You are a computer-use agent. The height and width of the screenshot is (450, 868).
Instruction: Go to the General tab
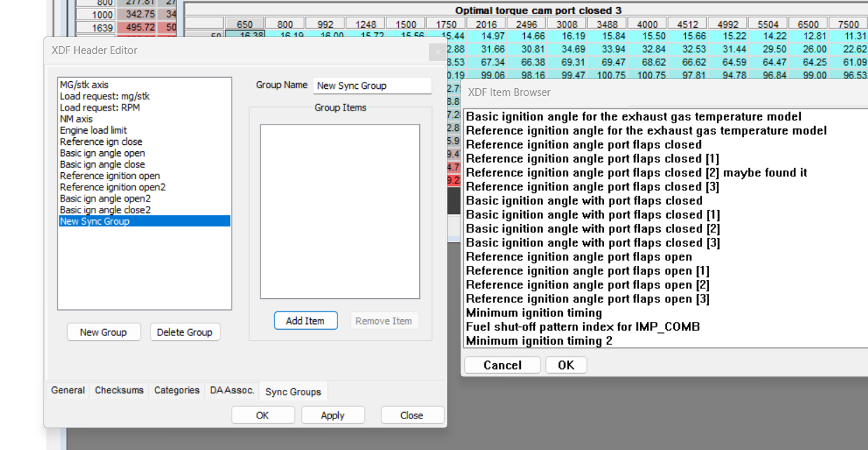tap(67, 391)
